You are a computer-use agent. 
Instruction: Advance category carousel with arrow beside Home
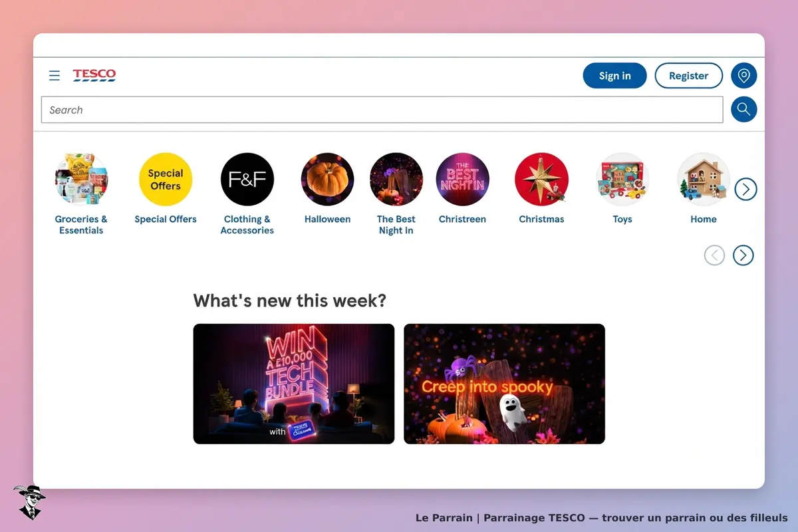[746, 190]
